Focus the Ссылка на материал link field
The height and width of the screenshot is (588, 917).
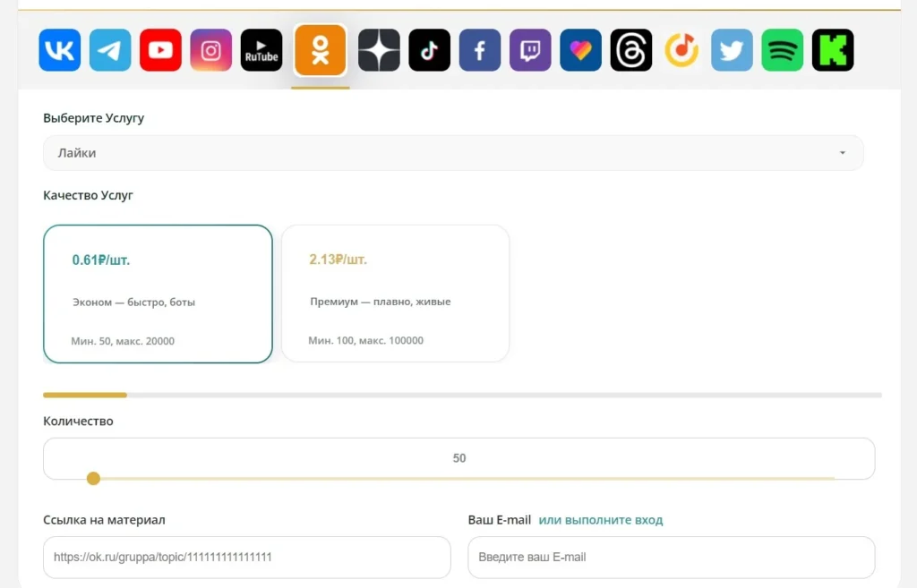tap(247, 558)
